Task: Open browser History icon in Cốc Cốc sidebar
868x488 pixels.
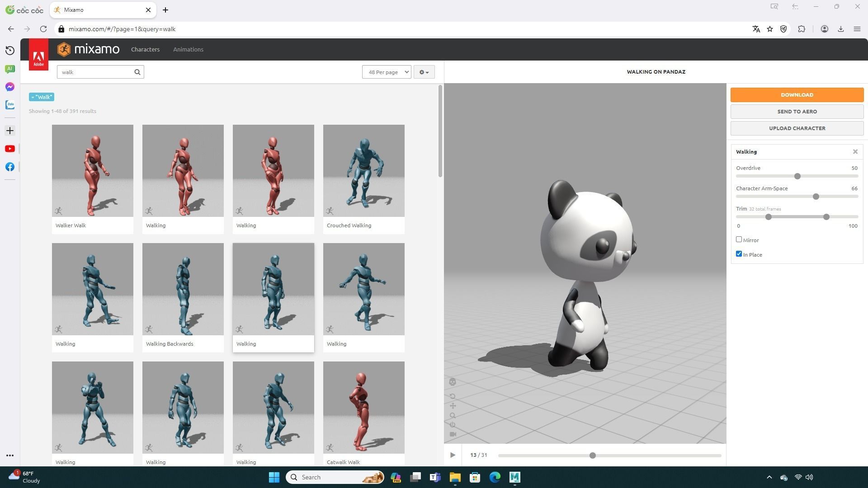Action: tap(10, 51)
